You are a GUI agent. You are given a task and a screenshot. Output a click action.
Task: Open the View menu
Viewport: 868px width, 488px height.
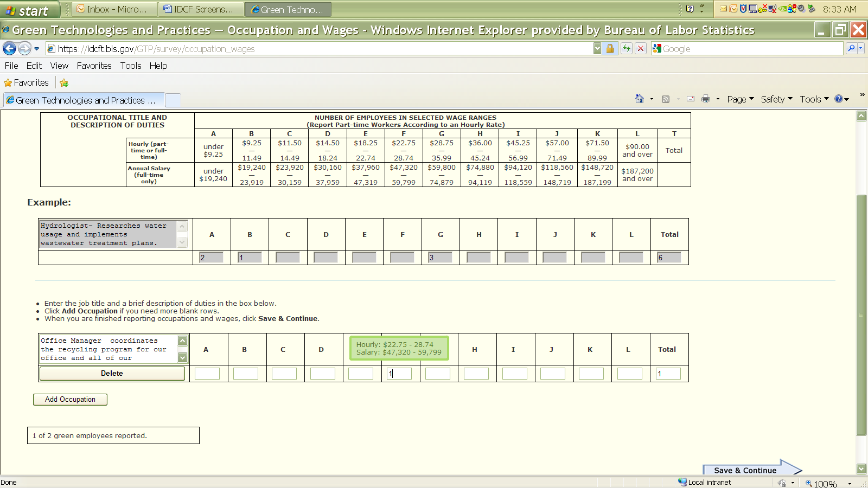pos(59,66)
